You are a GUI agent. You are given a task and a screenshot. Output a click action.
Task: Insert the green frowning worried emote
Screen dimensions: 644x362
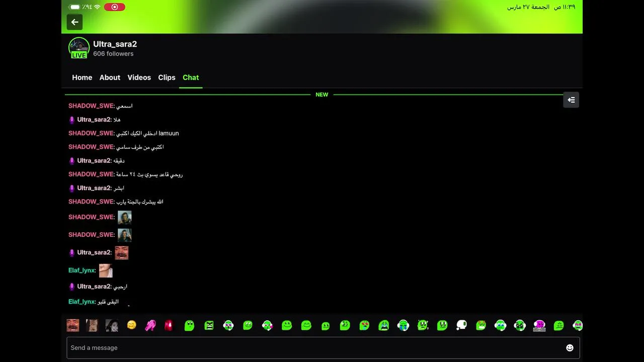click(558, 325)
